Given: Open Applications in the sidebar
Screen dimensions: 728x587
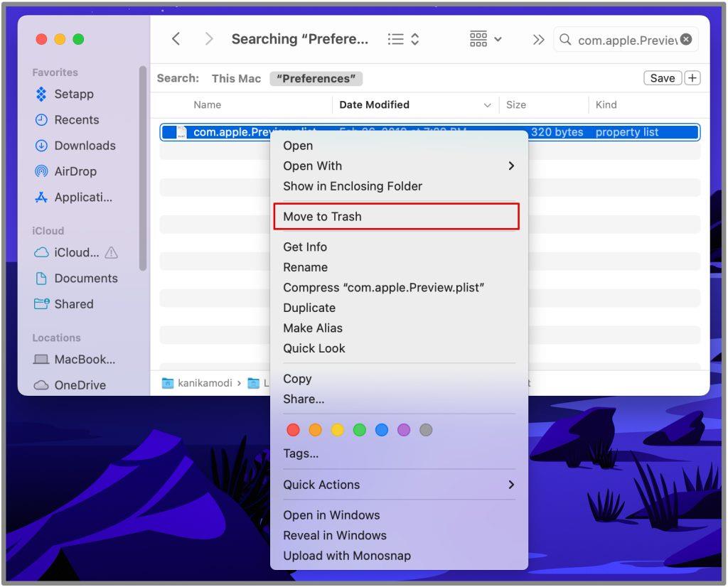Looking at the screenshot, I should coord(73,198).
